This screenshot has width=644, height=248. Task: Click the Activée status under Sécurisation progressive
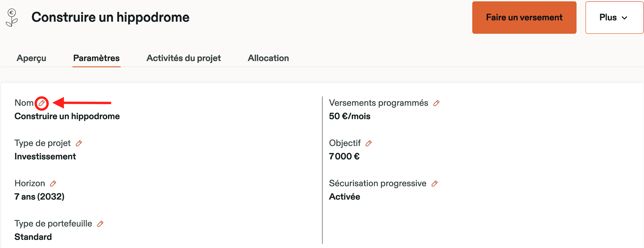coord(344,197)
